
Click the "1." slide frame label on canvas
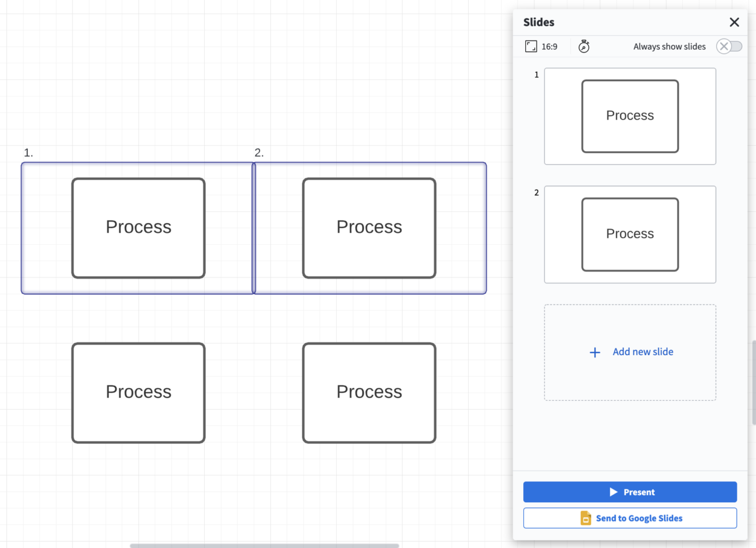(x=29, y=152)
